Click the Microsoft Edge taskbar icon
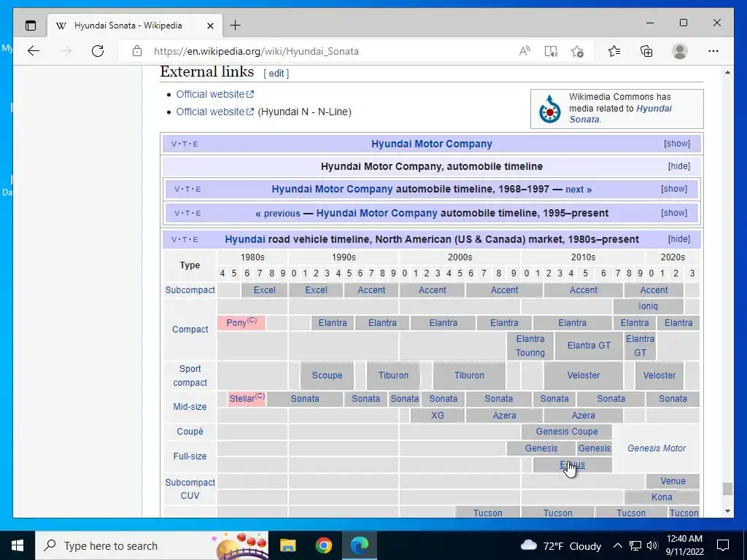This screenshot has height=560, width=747. (359, 545)
